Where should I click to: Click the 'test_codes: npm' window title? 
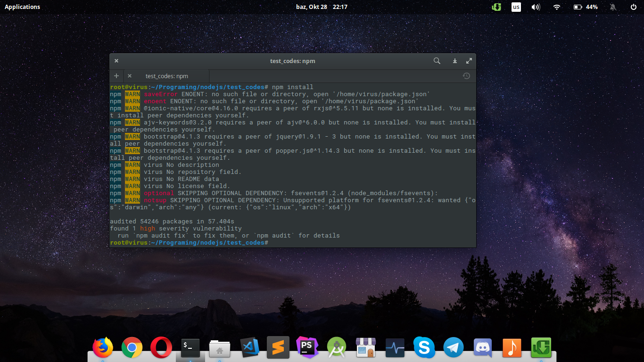[x=293, y=61]
